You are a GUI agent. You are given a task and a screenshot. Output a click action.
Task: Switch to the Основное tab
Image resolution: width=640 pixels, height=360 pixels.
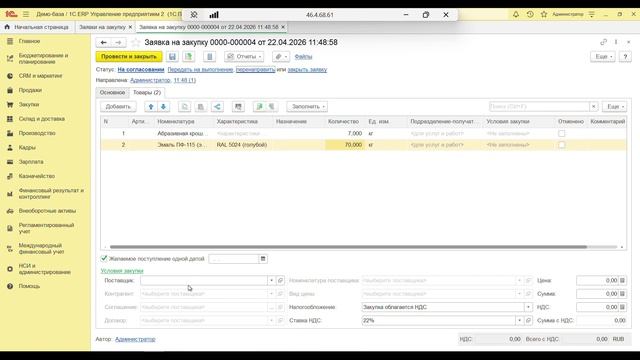point(112,93)
